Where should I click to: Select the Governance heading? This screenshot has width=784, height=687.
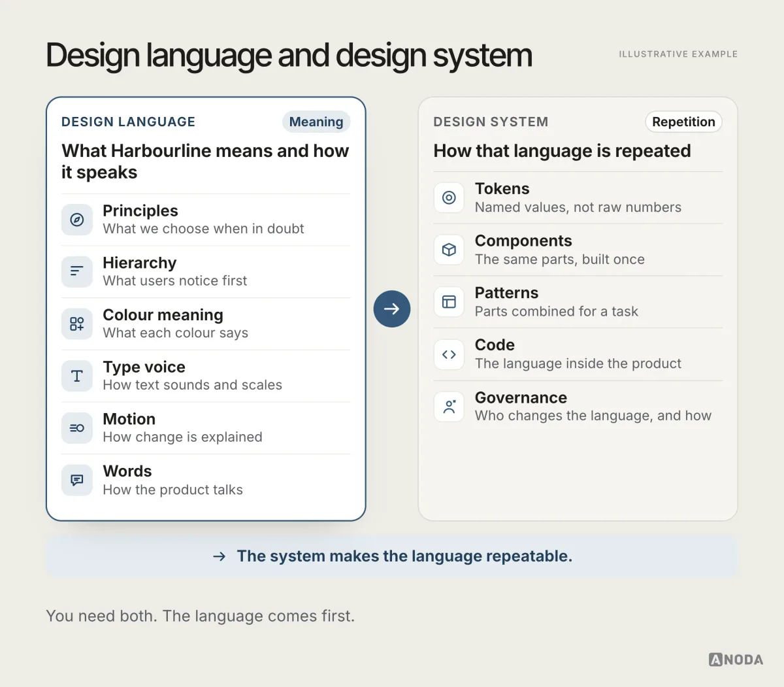[521, 397]
